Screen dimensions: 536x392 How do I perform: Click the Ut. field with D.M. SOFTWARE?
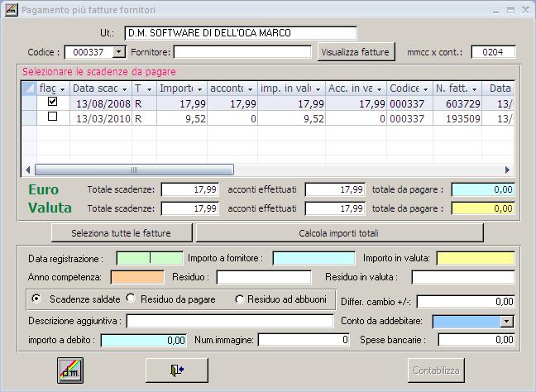click(241, 33)
